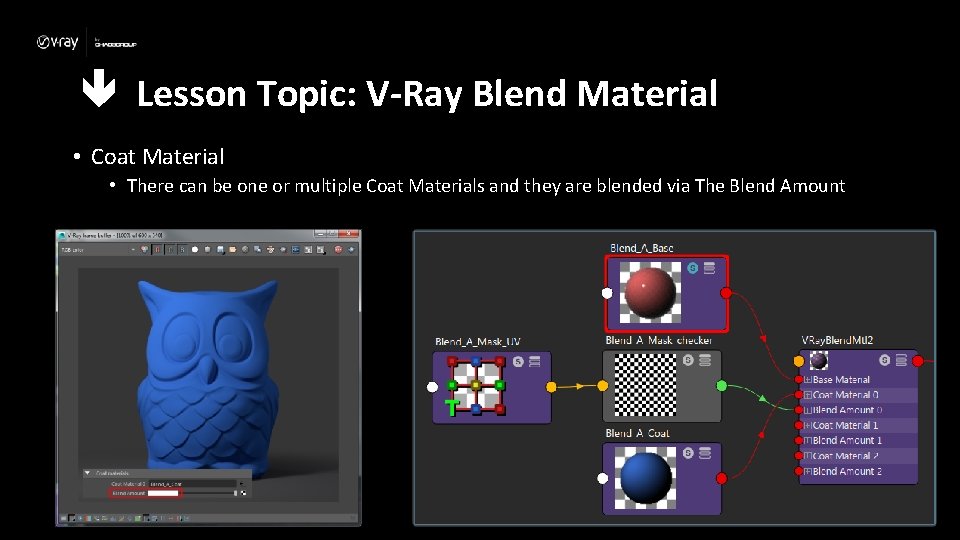Viewport: 960px width, 540px height.
Task: Click Blend_A_Base node label
Action: [x=642, y=248]
